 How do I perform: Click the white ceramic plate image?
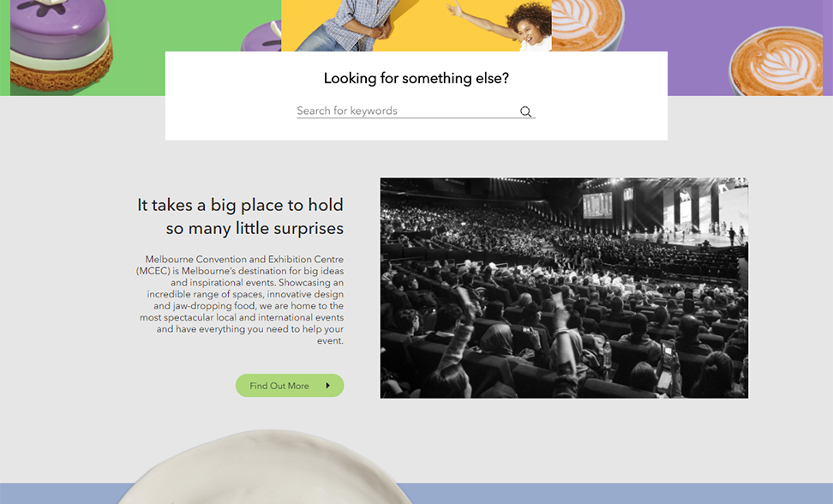click(x=265, y=467)
